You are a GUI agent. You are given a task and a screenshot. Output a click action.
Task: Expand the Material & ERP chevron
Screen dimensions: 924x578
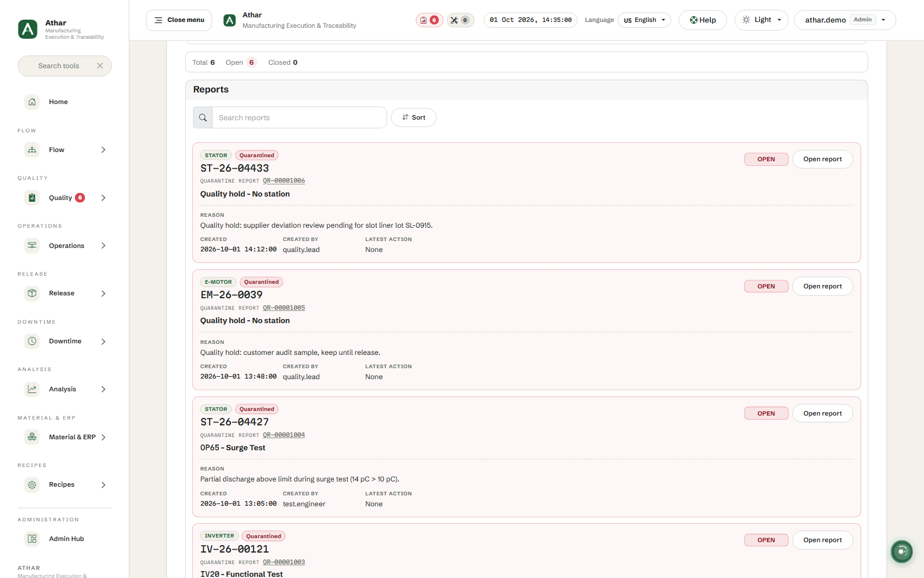tap(103, 437)
